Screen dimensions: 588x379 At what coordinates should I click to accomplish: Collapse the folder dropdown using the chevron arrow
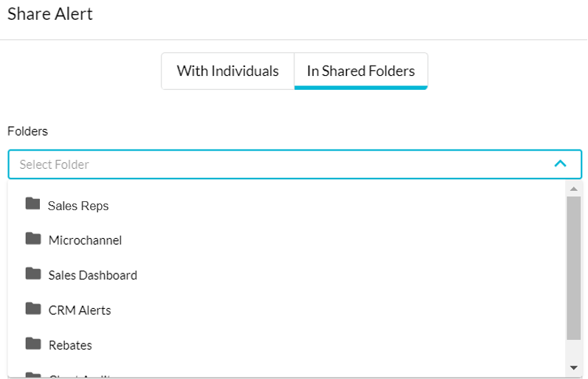[x=560, y=164]
